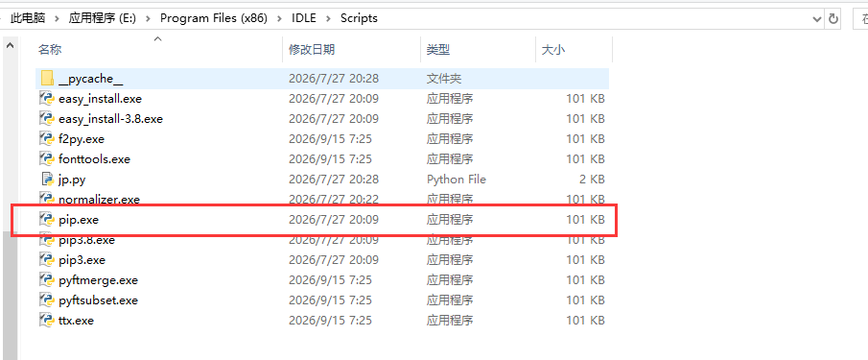This screenshot has width=868, height=360.
Task: Click the search box beside refresh
Action: [x=859, y=18]
